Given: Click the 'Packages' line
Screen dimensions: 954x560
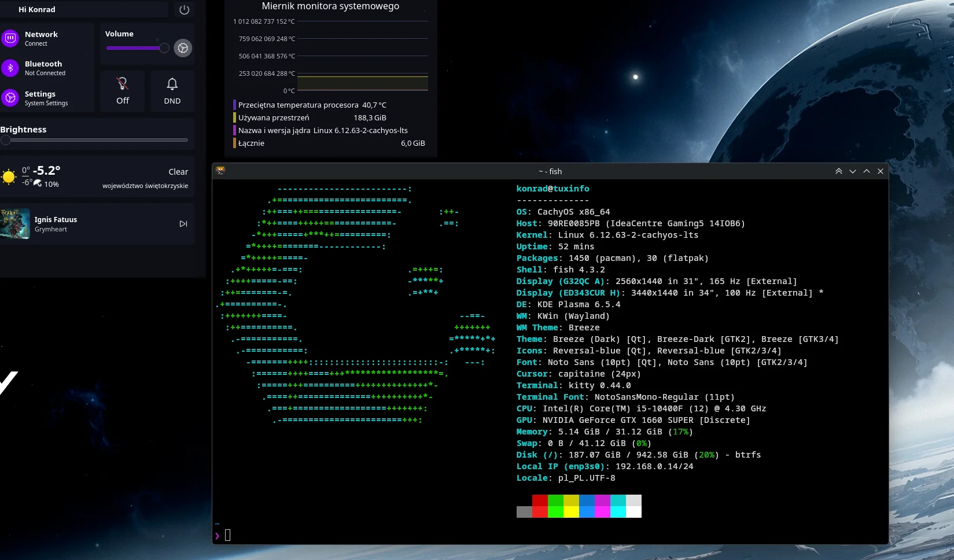Looking at the screenshot, I should [x=612, y=258].
